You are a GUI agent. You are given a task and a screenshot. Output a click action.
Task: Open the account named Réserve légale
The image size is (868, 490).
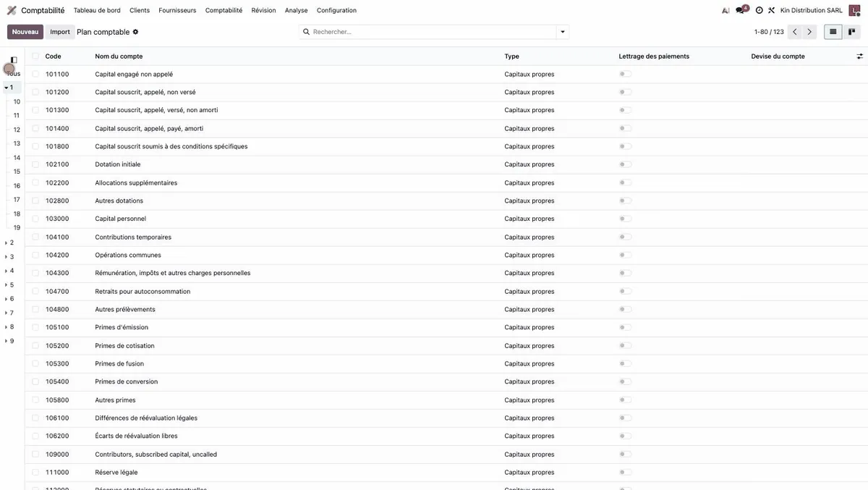pos(116,472)
